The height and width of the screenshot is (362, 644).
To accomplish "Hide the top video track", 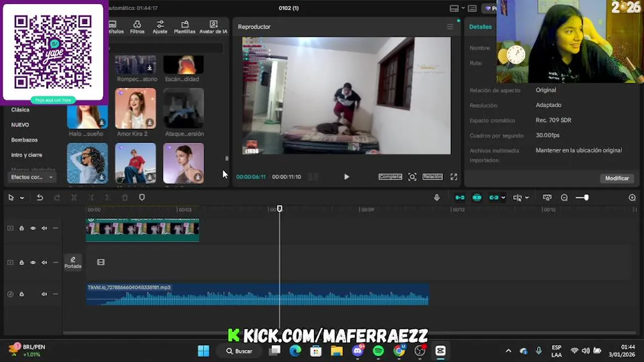I will 33,228.
